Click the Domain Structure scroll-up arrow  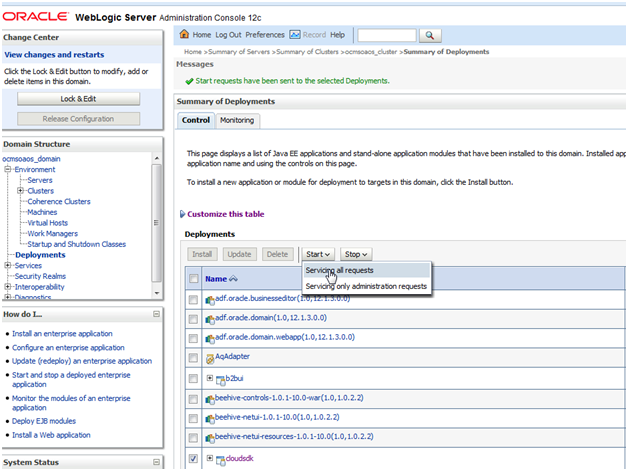157,159
